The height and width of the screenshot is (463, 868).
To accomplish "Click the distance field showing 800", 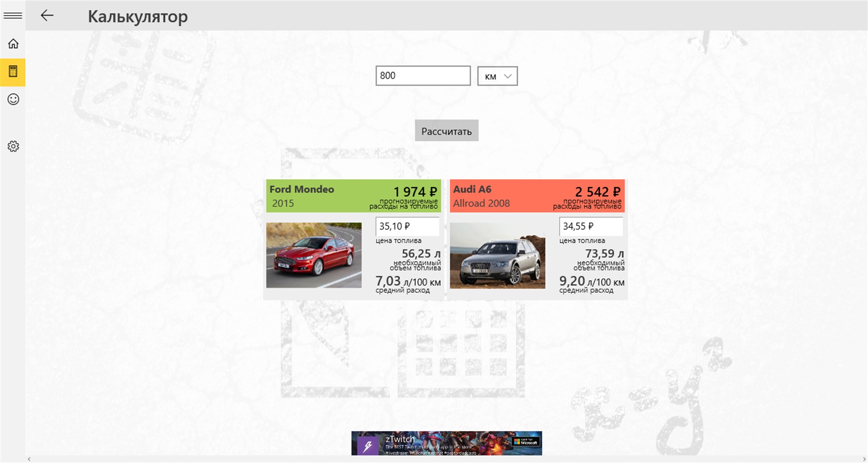I will coord(423,76).
